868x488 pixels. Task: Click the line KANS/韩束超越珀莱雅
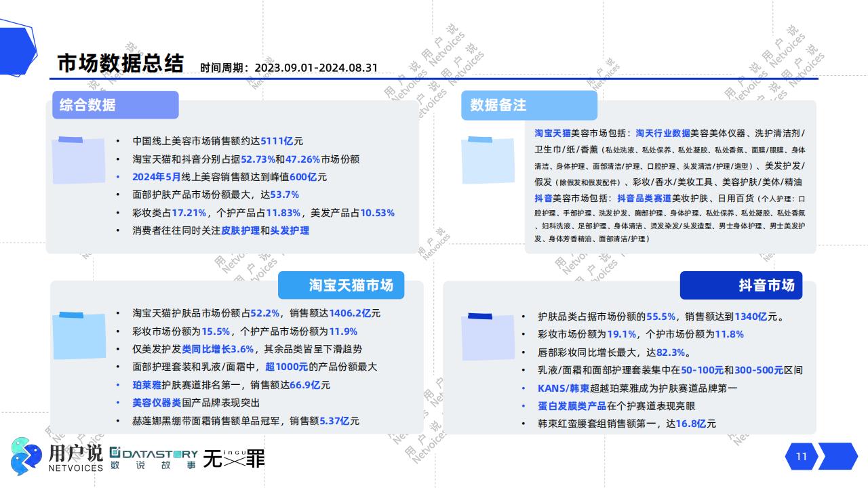tap(637, 388)
